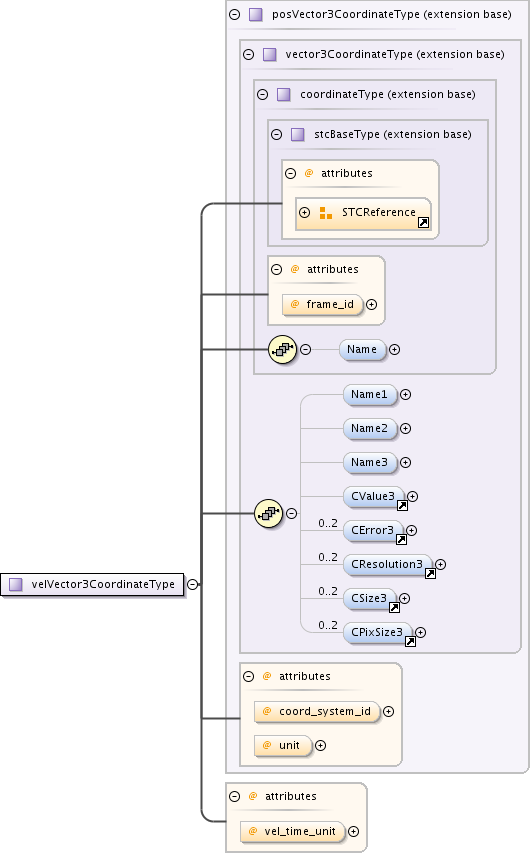Select the CSize3 element node
Viewport: 531px width, 854px height.
(370, 599)
